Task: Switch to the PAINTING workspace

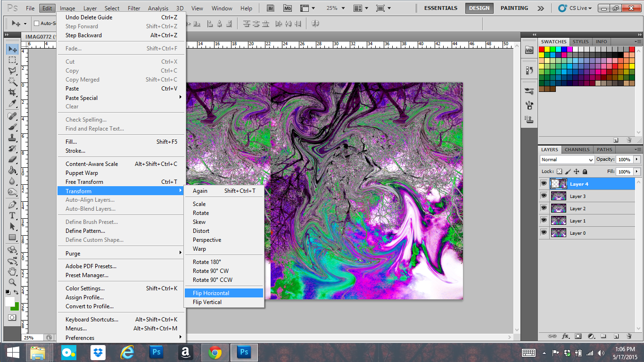Action: point(514,8)
